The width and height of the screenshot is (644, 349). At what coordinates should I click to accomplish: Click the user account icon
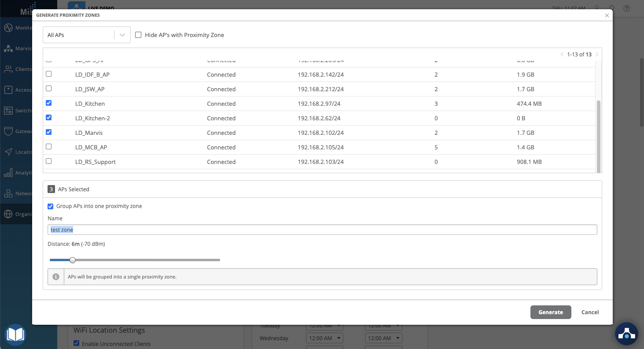[x=597, y=8]
